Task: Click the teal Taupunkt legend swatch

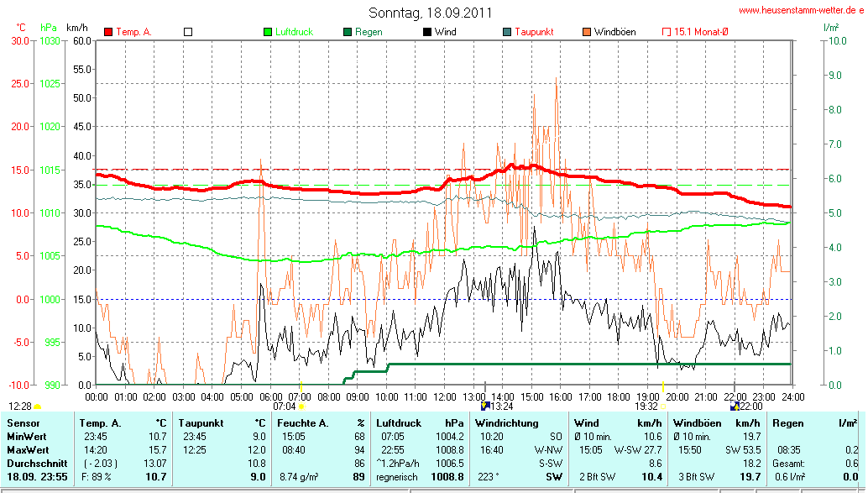Action: pyautogui.click(x=507, y=32)
